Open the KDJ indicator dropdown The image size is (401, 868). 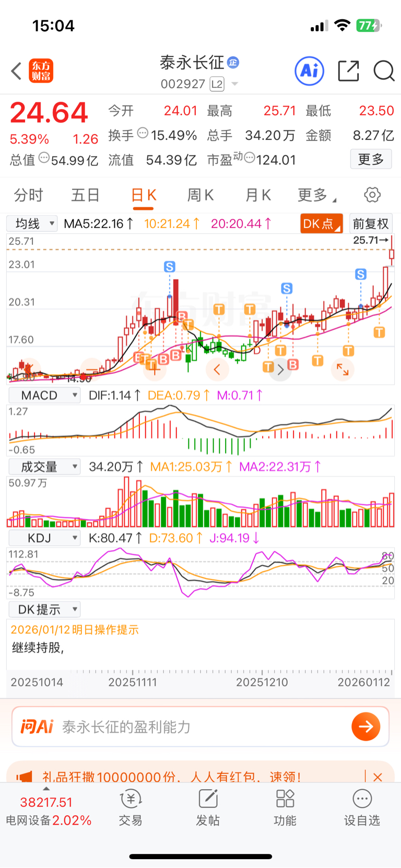(x=44, y=538)
